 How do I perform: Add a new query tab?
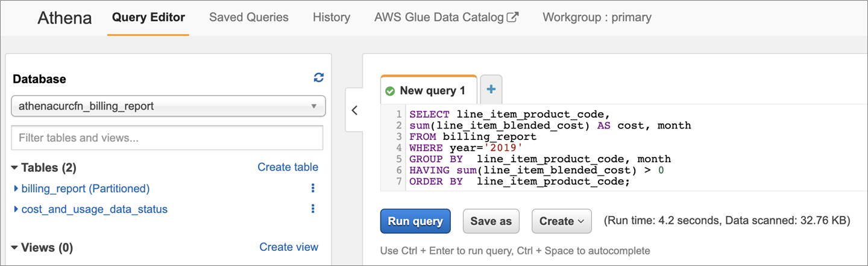(491, 90)
